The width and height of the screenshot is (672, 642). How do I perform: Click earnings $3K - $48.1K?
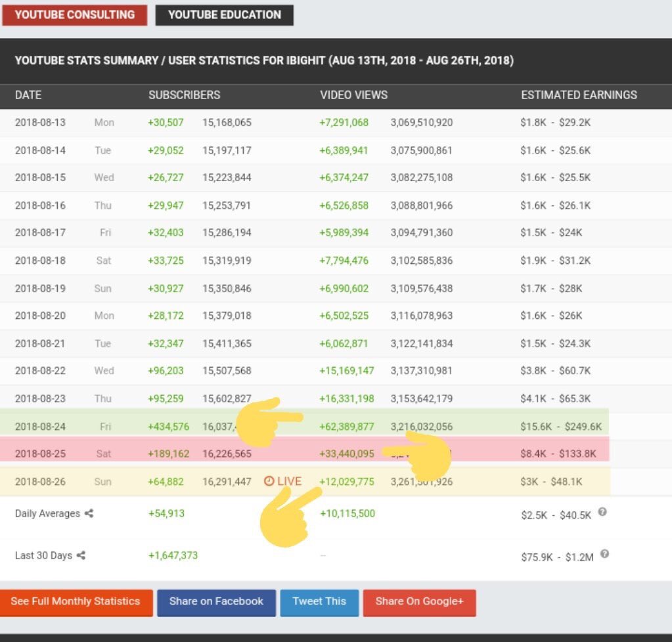(551, 481)
